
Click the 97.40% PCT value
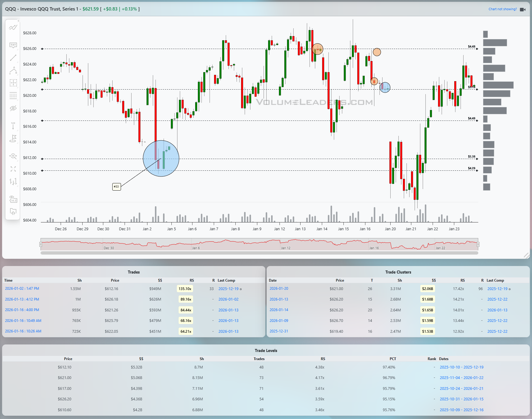point(389,367)
